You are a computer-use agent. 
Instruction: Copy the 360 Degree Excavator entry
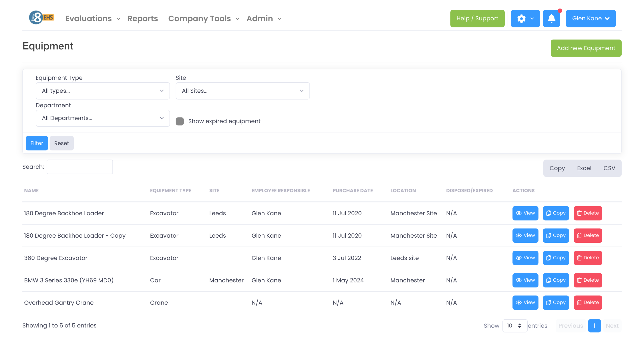coord(555,258)
